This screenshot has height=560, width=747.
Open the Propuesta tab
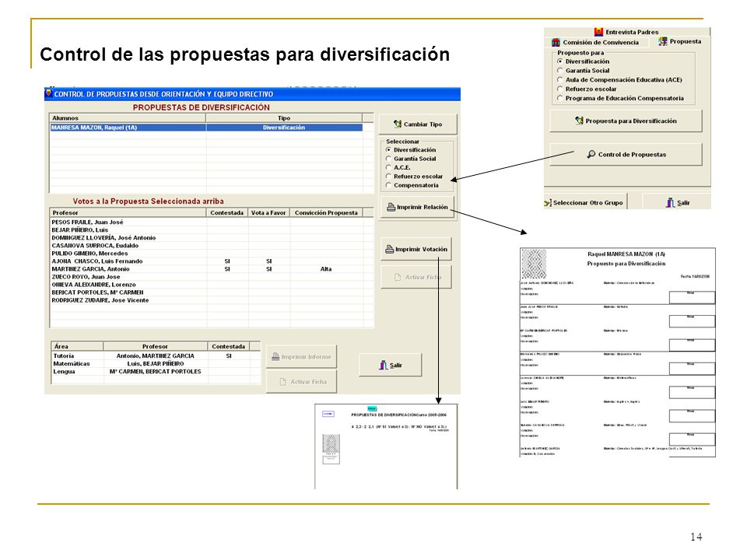tap(680, 41)
